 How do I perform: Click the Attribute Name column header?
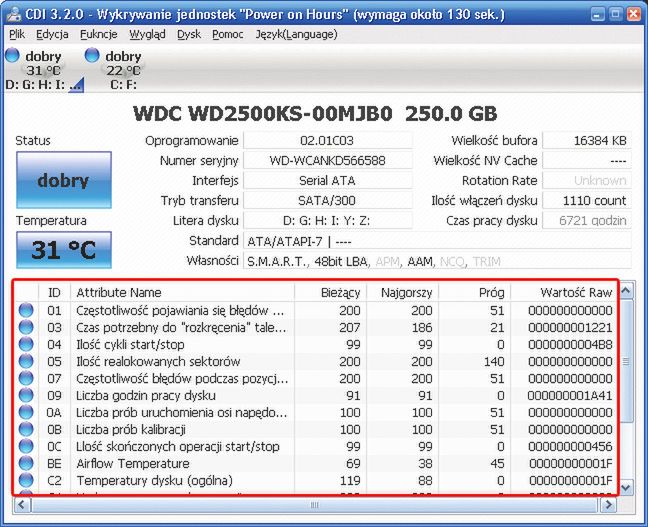183,293
